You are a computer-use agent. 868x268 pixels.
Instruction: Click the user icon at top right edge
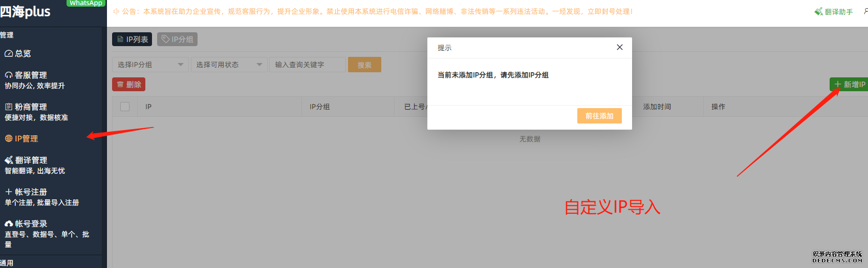(865, 11)
